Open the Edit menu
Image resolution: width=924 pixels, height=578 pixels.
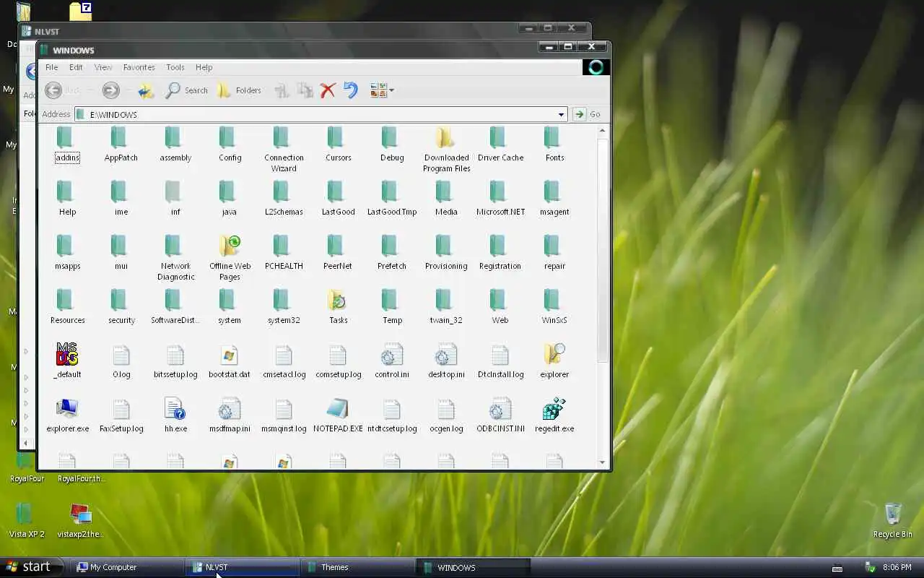click(76, 67)
